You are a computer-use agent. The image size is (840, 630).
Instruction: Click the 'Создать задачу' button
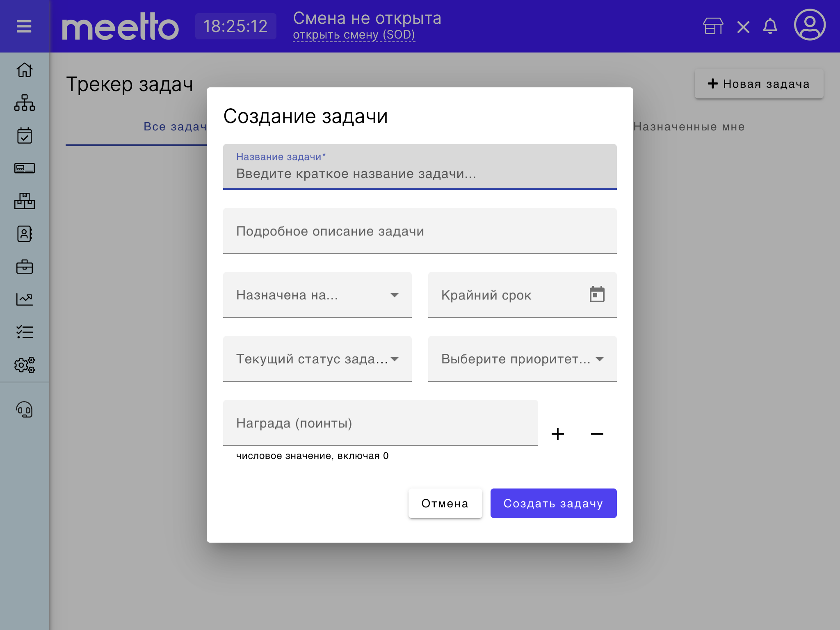pyautogui.click(x=553, y=503)
